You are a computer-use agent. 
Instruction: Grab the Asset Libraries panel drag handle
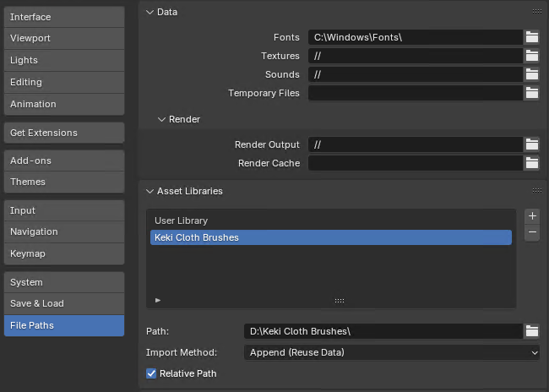point(536,191)
